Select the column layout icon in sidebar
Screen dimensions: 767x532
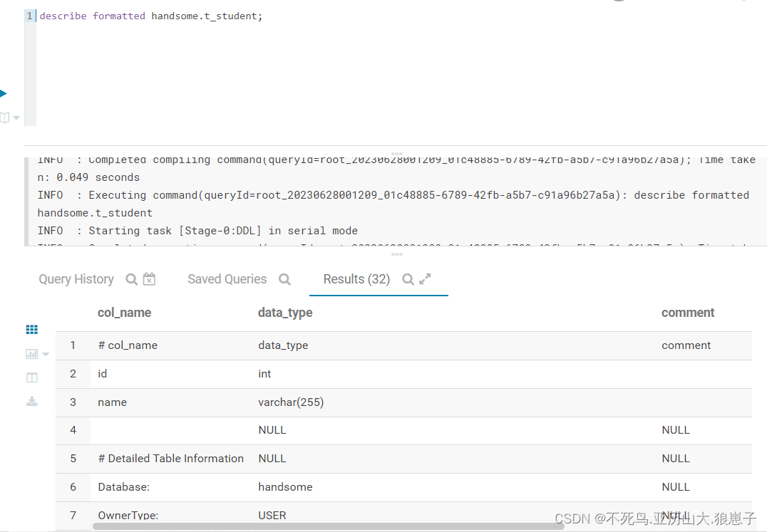31,377
